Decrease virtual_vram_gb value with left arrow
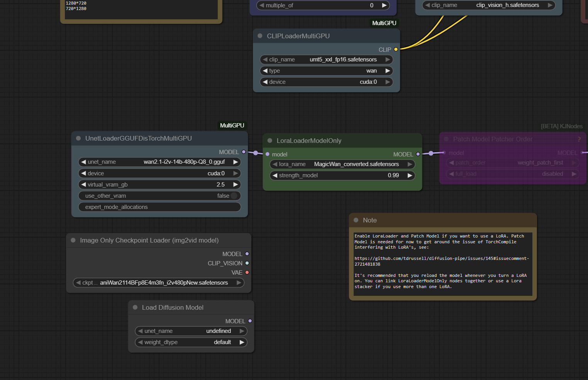588x380 pixels. [83, 185]
